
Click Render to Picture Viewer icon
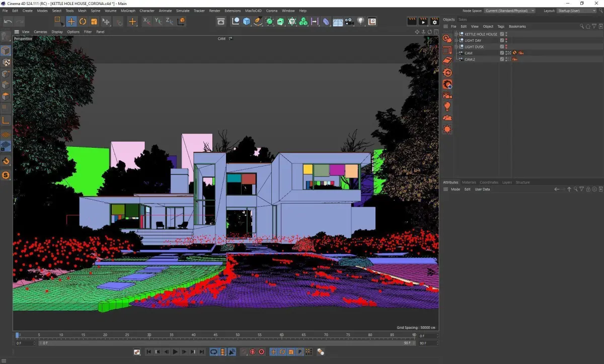click(x=423, y=21)
